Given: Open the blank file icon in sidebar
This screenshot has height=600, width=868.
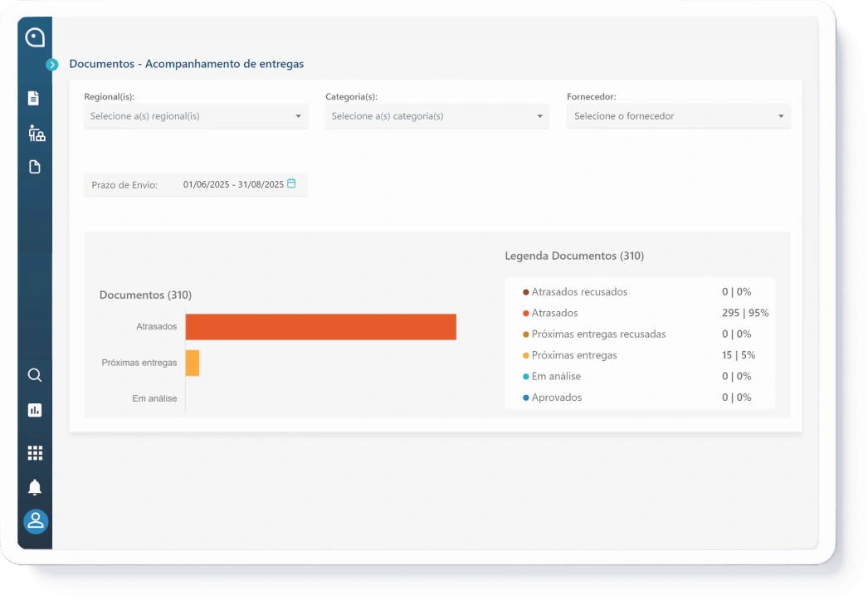Looking at the screenshot, I should click(x=35, y=167).
